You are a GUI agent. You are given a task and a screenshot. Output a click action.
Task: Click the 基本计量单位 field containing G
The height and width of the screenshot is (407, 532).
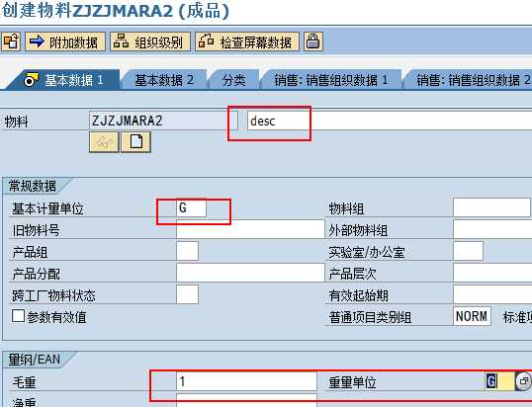tap(192, 208)
